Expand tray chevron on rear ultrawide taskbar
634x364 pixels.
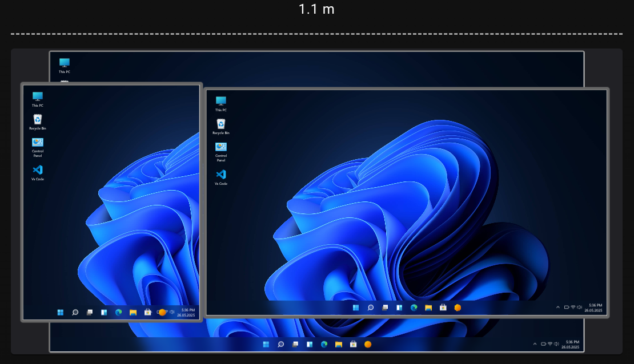coord(535,344)
